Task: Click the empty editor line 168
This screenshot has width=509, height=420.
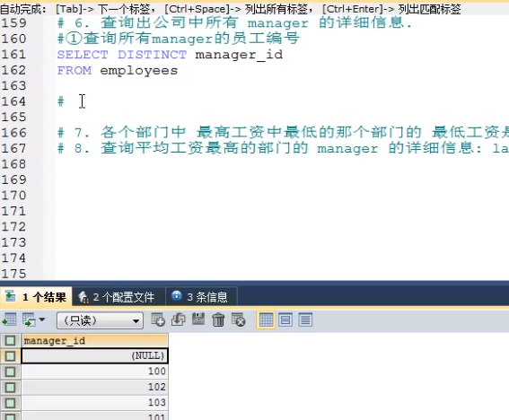Action: pyautogui.click(x=283, y=164)
